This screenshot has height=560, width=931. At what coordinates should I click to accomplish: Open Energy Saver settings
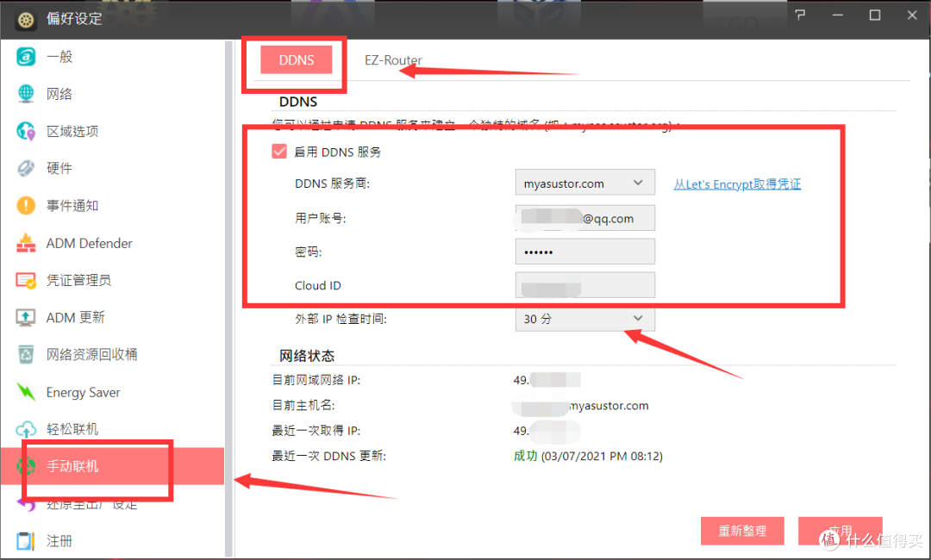point(84,392)
